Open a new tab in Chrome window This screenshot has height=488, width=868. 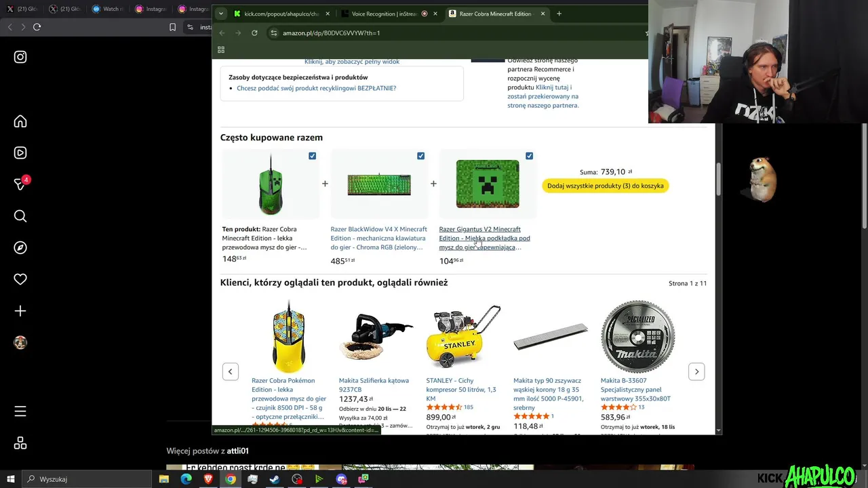point(559,14)
